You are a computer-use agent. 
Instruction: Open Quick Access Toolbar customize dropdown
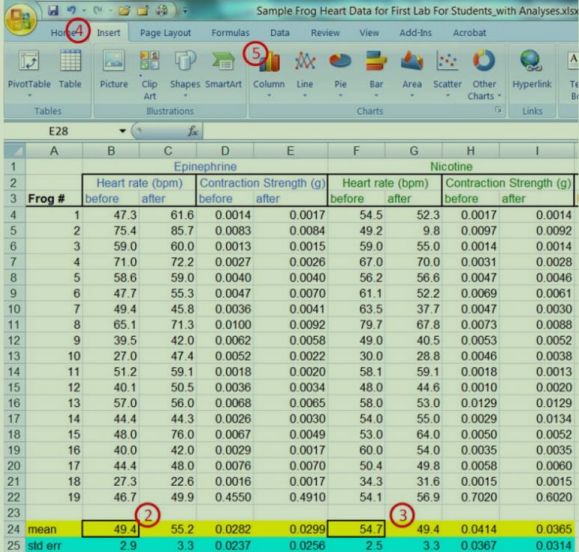point(185,11)
